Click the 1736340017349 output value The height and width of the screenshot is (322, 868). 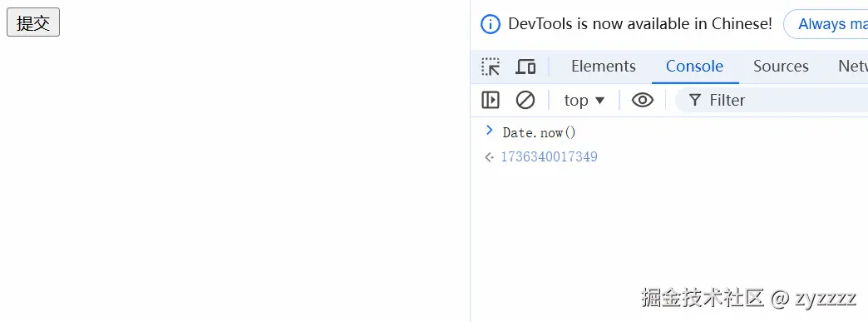pyautogui.click(x=549, y=157)
